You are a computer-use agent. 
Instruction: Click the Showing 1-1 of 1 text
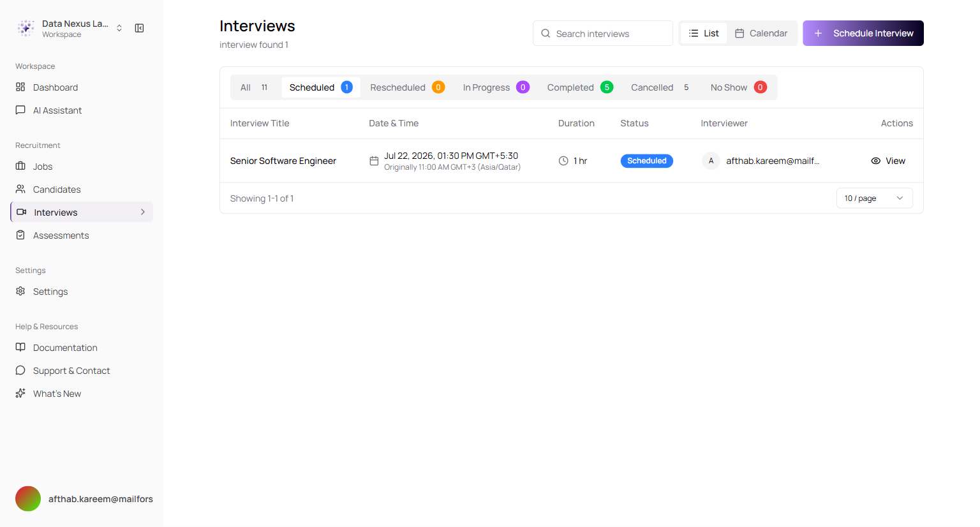[262, 198]
